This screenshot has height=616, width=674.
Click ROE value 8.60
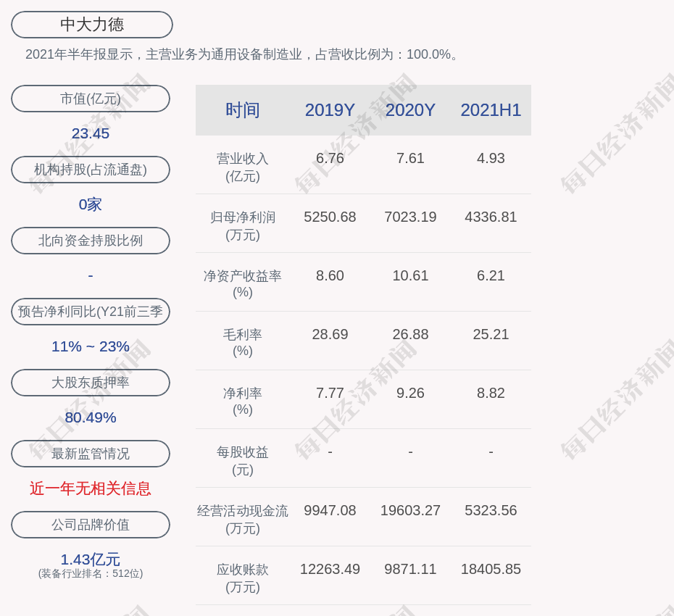(x=330, y=275)
